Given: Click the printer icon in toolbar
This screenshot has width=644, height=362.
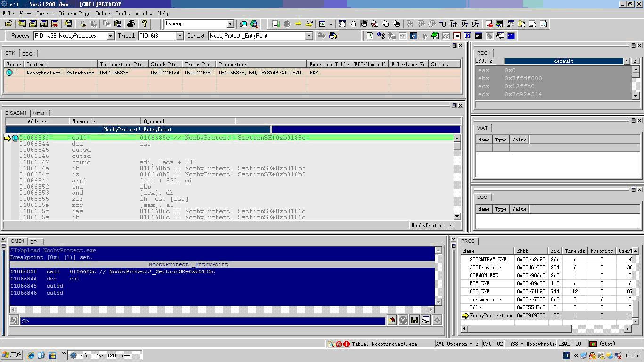Looking at the screenshot, I should click(x=131, y=24).
